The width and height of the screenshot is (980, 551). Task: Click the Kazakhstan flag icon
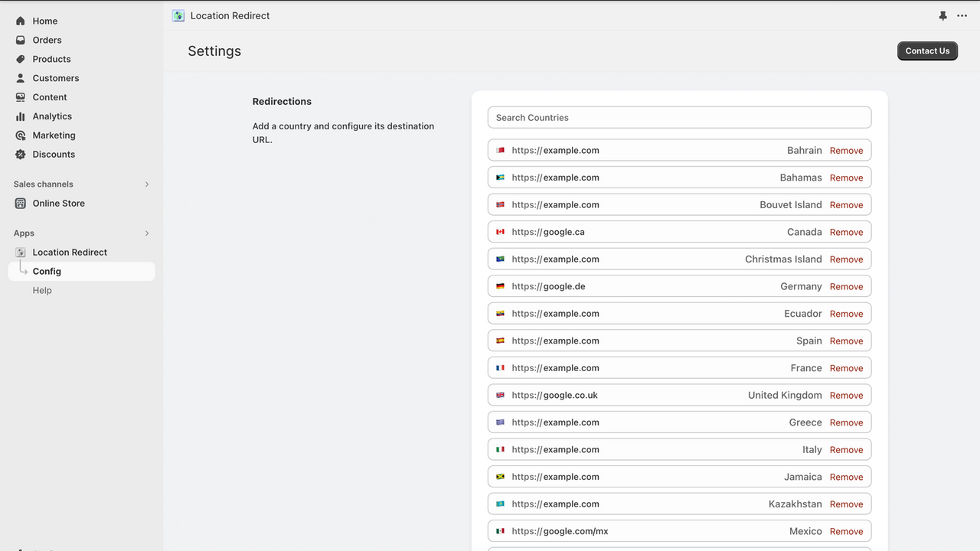501,504
